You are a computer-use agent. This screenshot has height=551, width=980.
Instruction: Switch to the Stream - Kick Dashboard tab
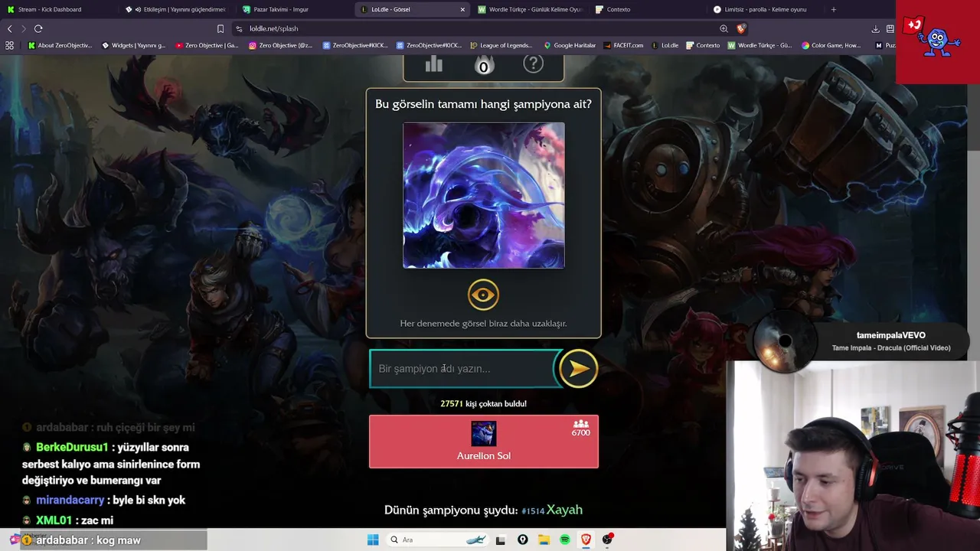tap(60, 9)
